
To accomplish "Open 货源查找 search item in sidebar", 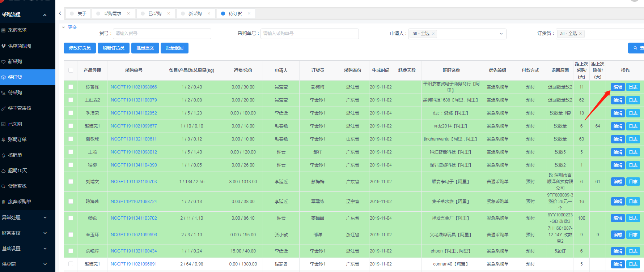I will point(17,186).
